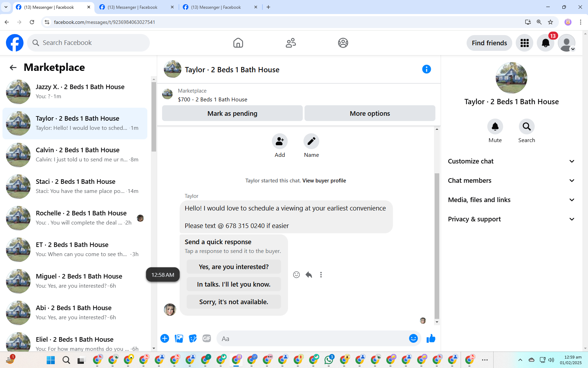588x368 pixels.
Task: Open more message options (three dots)
Action: (x=321, y=275)
